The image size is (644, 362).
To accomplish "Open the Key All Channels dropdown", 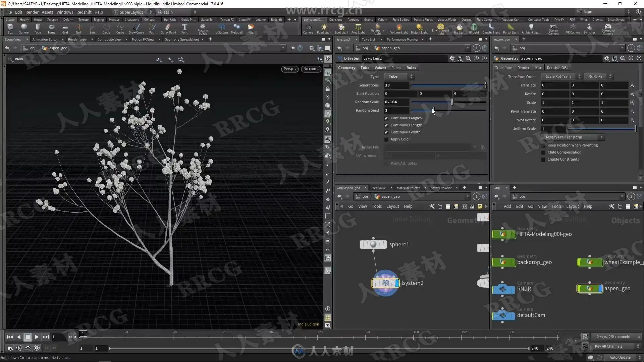I will point(616,346).
